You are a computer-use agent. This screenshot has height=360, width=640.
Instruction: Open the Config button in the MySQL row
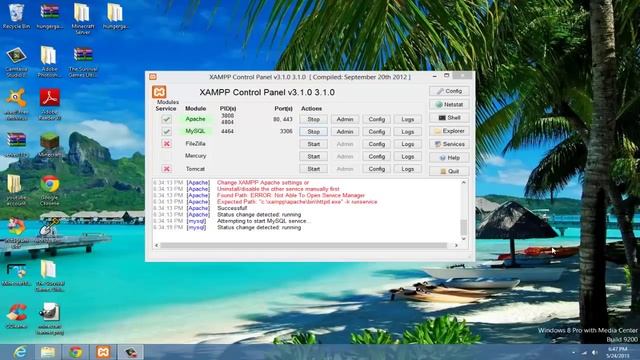pos(376,131)
